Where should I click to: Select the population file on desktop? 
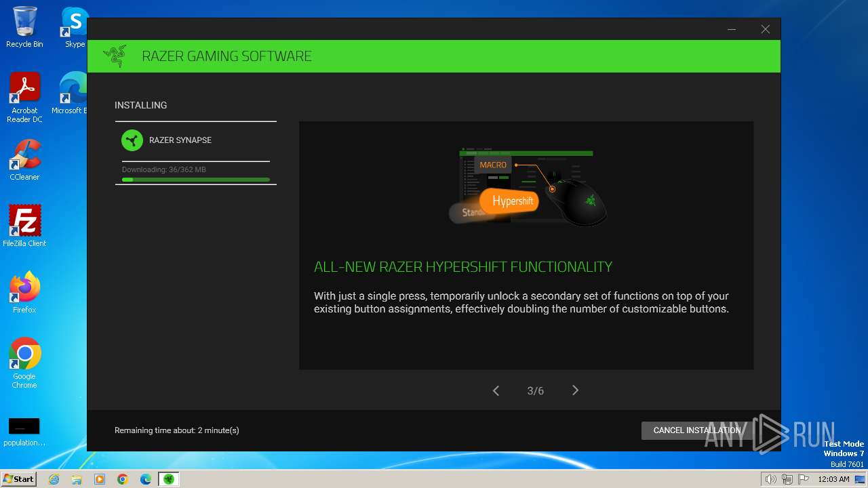pos(24,432)
